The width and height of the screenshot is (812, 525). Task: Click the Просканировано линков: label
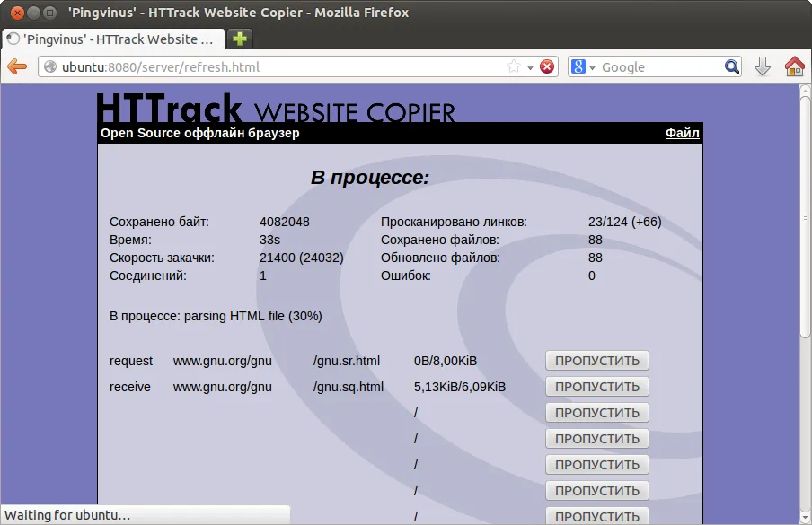coord(454,222)
